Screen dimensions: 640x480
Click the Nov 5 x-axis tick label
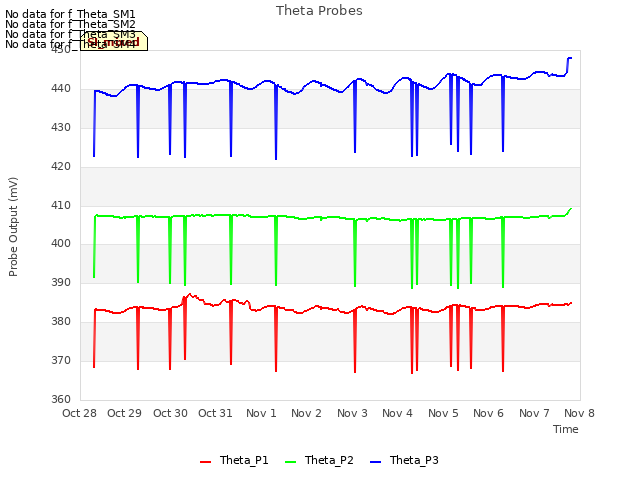click(443, 413)
